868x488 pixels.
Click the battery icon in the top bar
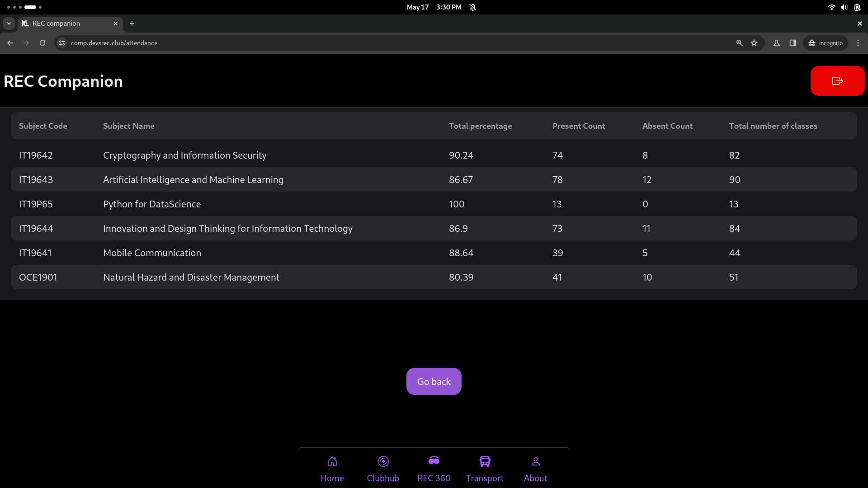click(857, 7)
